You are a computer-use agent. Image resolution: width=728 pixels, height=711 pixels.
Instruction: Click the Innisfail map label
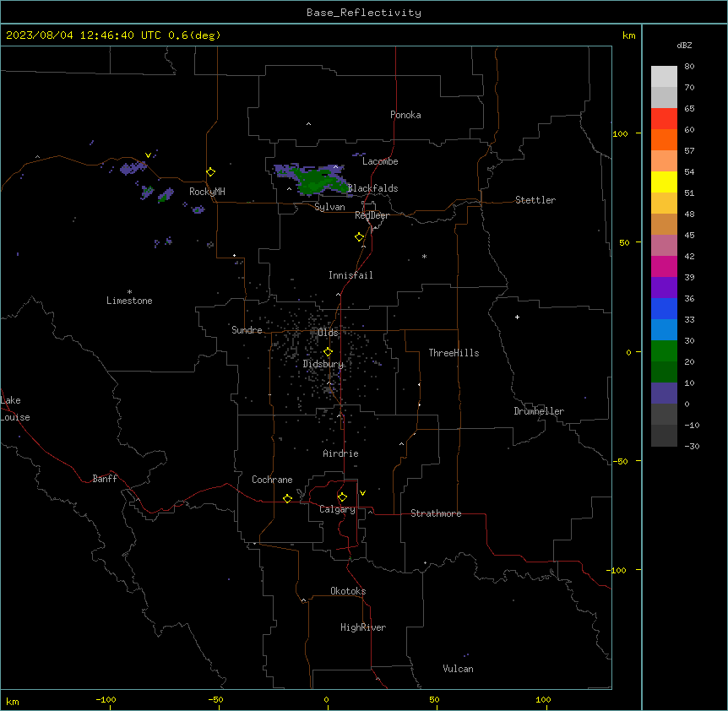point(350,275)
